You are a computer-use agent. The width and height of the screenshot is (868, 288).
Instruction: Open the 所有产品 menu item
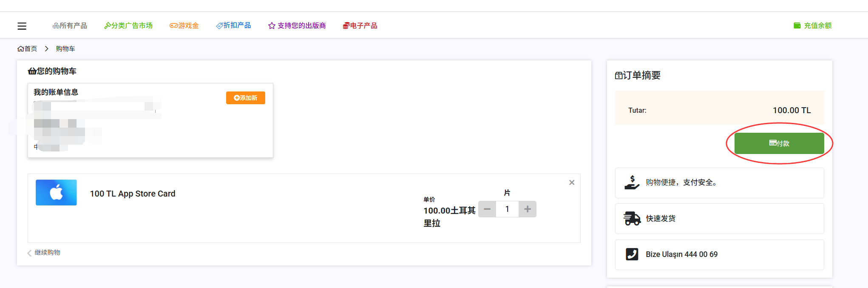tap(70, 26)
